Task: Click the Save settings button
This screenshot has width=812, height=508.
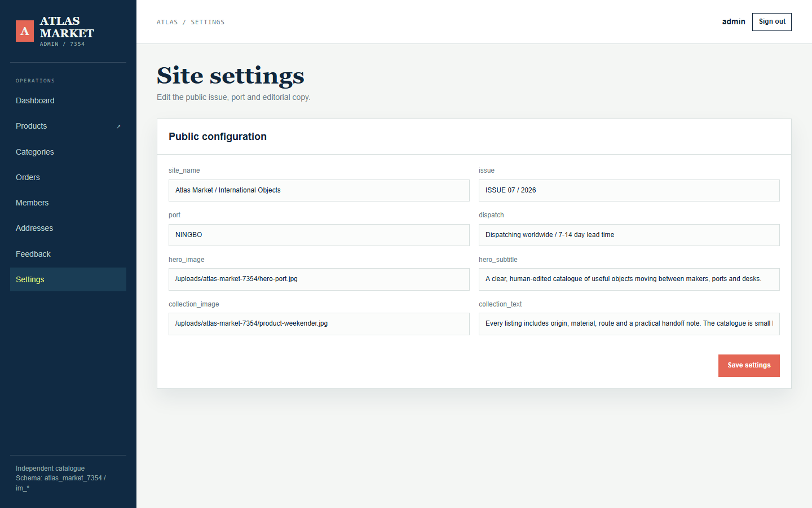Action: [749, 366]
